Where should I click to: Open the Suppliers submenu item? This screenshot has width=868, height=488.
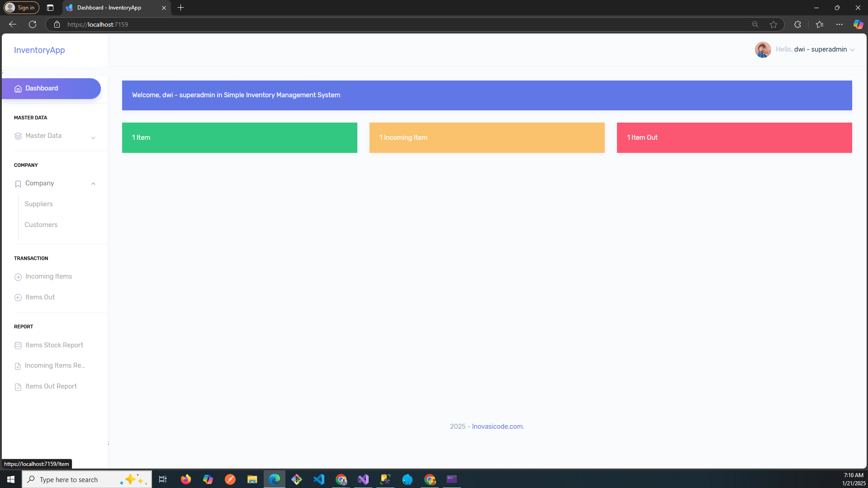pyautogui.click(x=38, y=204)
